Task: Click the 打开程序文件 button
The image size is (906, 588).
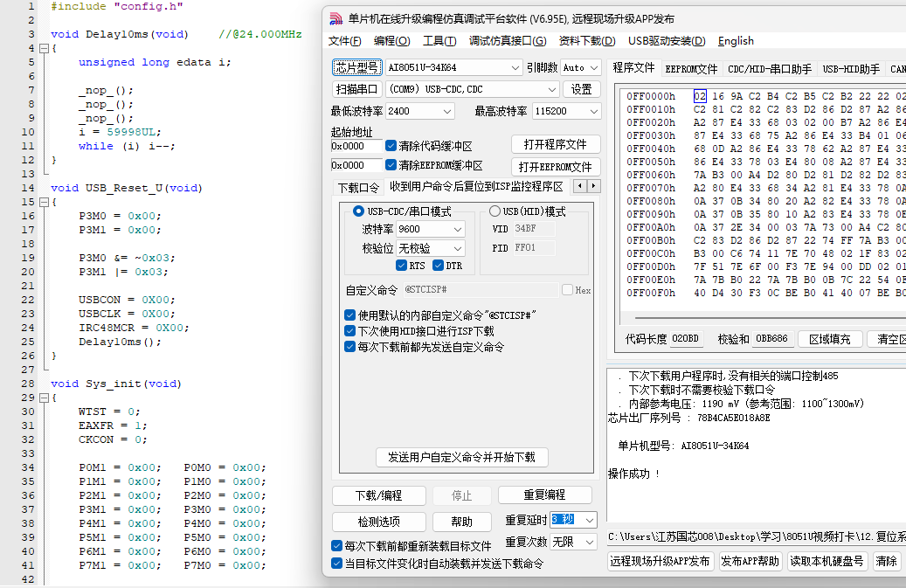Action: pyautogui.click(x=556, y=144)
